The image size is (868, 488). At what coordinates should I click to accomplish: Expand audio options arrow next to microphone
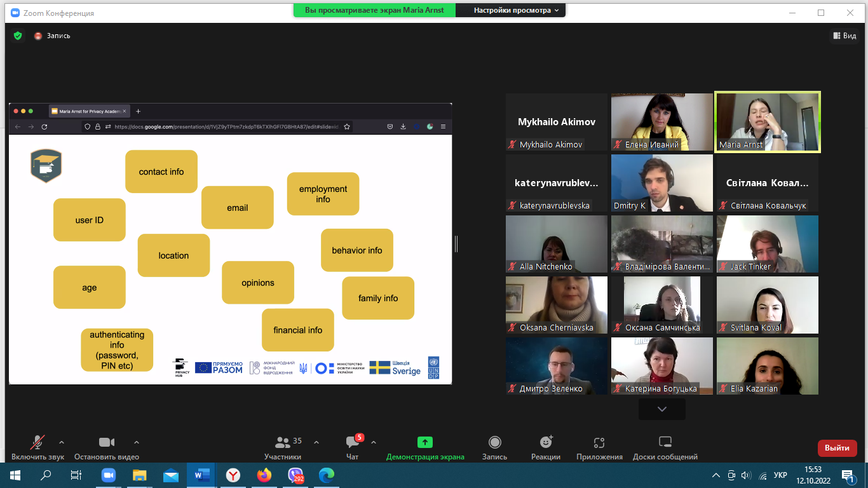(62, 442)
